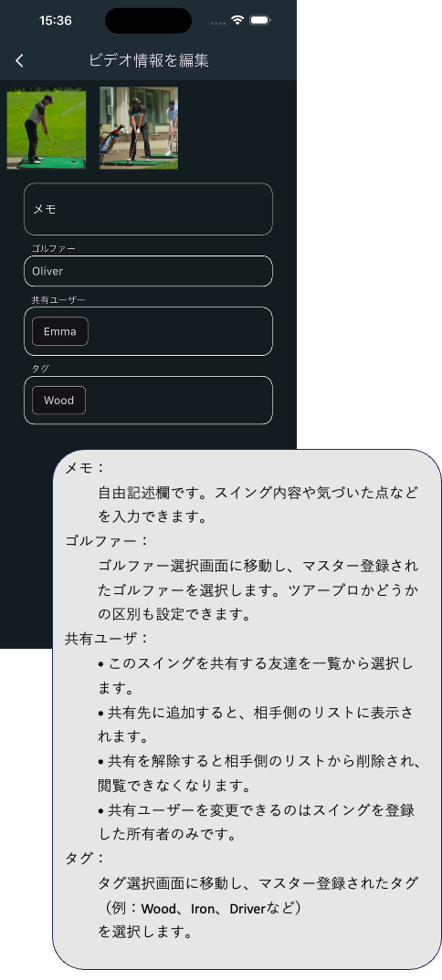
Task: Tap the cellular signal dots icon
Action: click(x=217, y=23)
